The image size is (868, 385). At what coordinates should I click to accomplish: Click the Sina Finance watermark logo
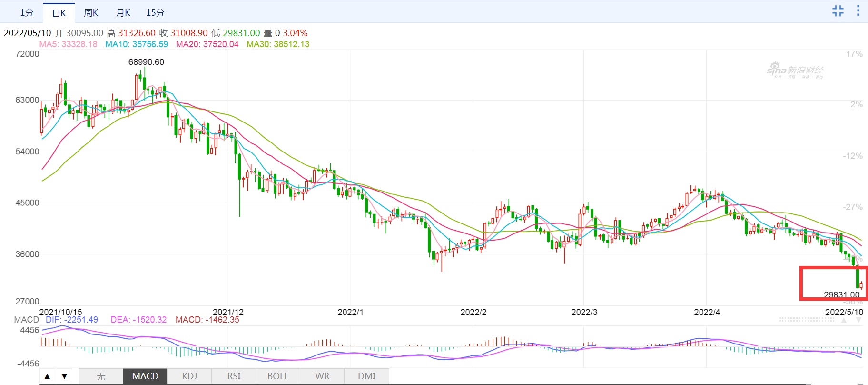[x=795, y=71]
